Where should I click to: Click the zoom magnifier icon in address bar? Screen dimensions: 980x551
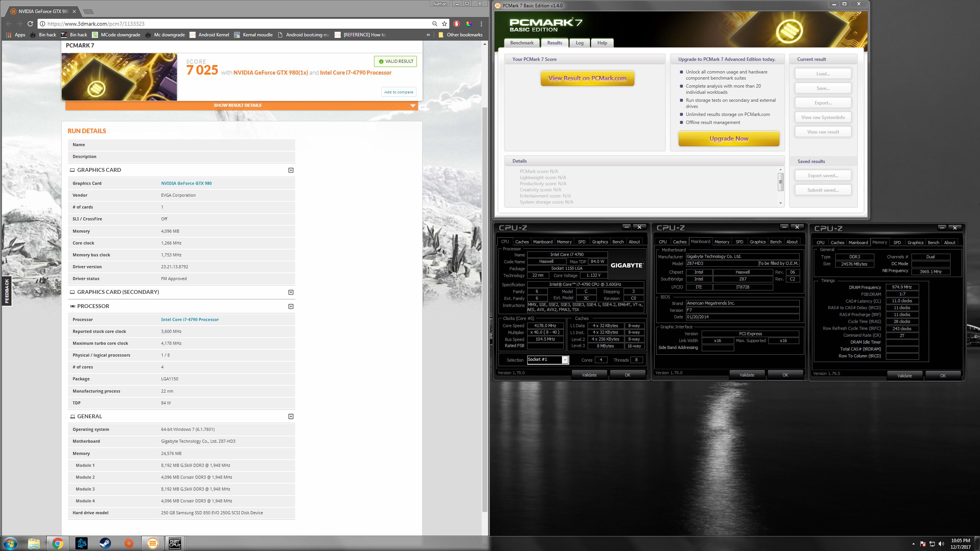click(434, 24)
